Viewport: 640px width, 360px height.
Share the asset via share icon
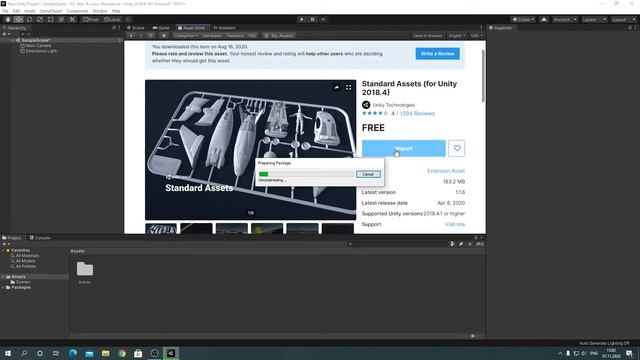point(336,87)
